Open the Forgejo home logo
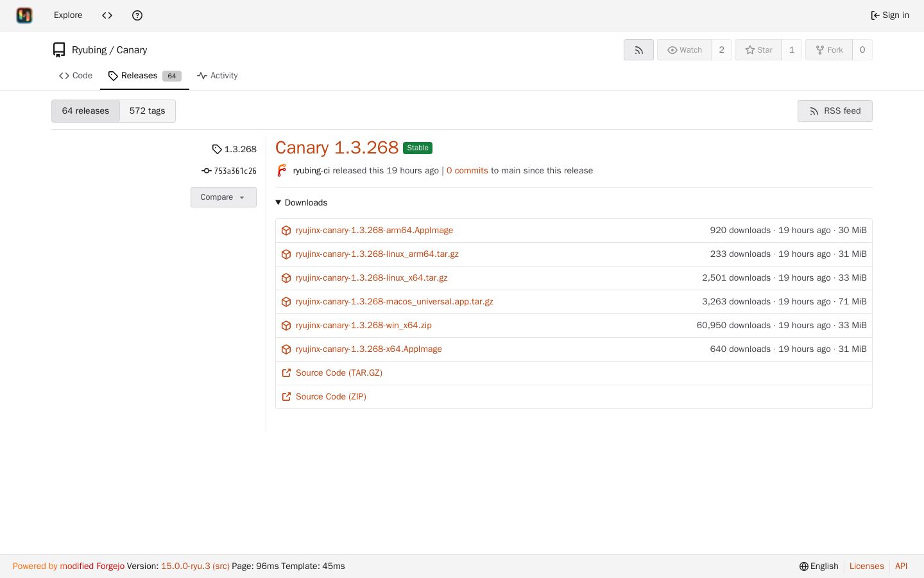 (24, 15)
